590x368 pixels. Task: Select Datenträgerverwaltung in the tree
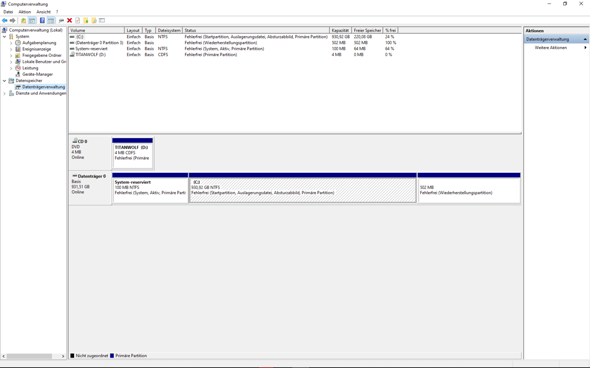tap(43, 87)
